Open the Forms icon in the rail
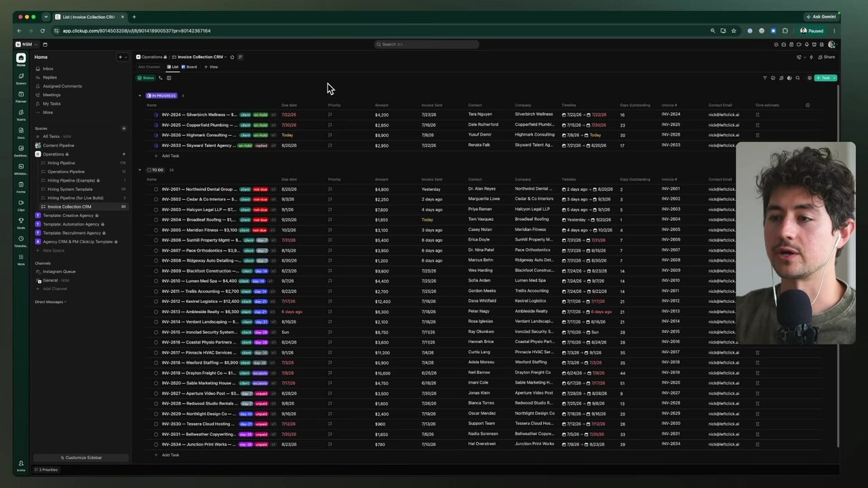 click(21, 186)
